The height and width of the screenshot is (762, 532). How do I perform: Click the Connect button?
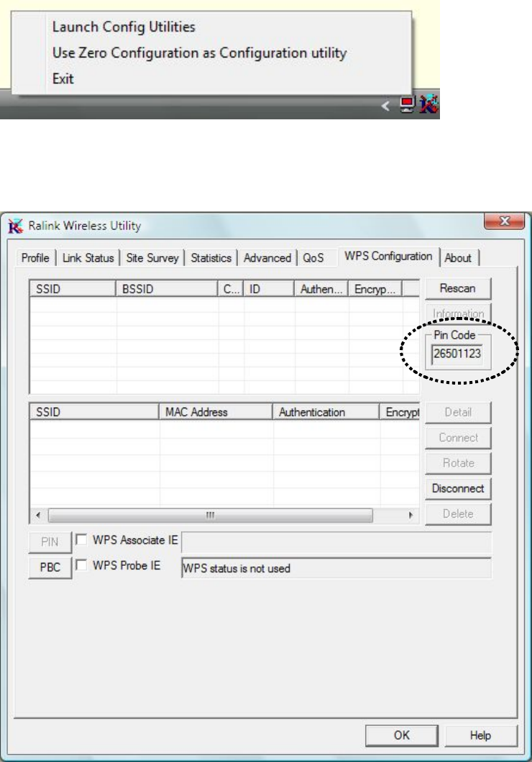tap(458, 437)
